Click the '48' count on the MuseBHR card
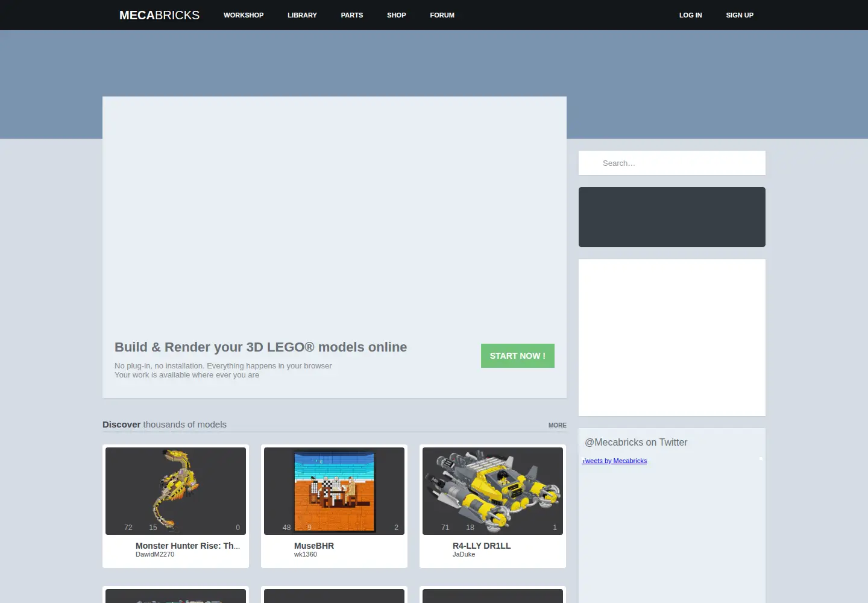This screenshot has width=868, height=603. point(287,528)
